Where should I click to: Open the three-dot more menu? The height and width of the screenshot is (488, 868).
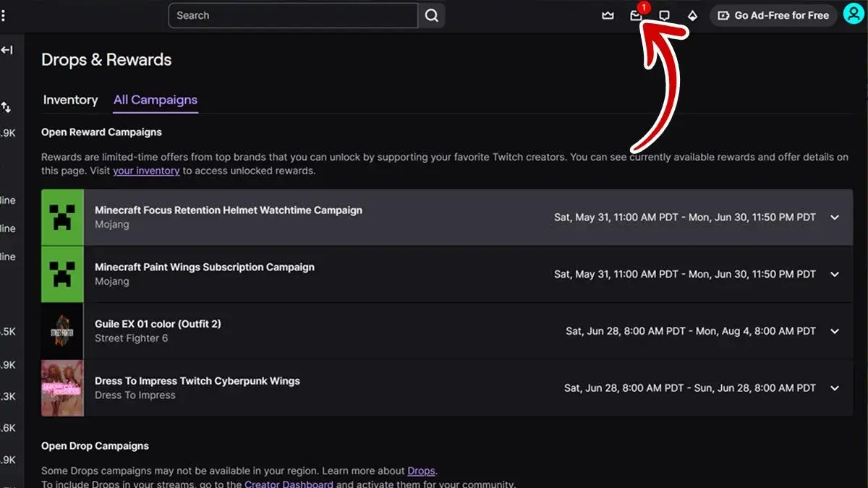[x=3, y=15]
